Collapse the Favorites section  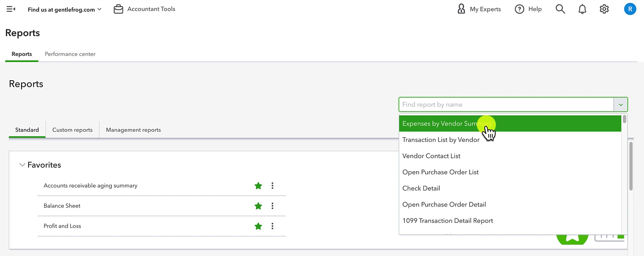pos(22,165)
